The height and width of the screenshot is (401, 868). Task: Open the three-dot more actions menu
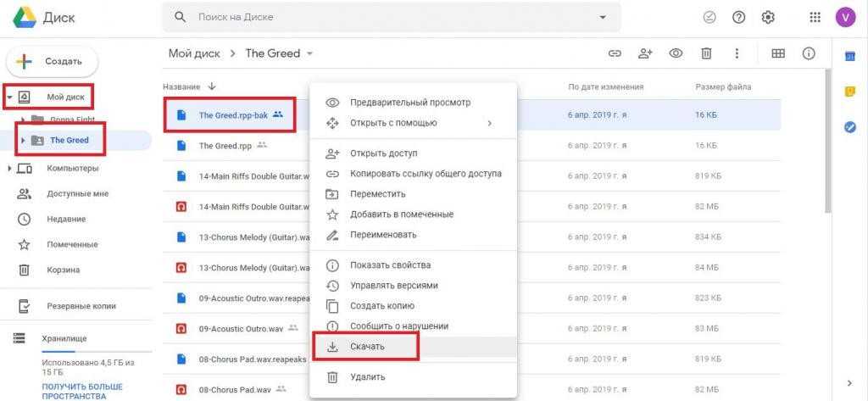(x=737, y=53)
